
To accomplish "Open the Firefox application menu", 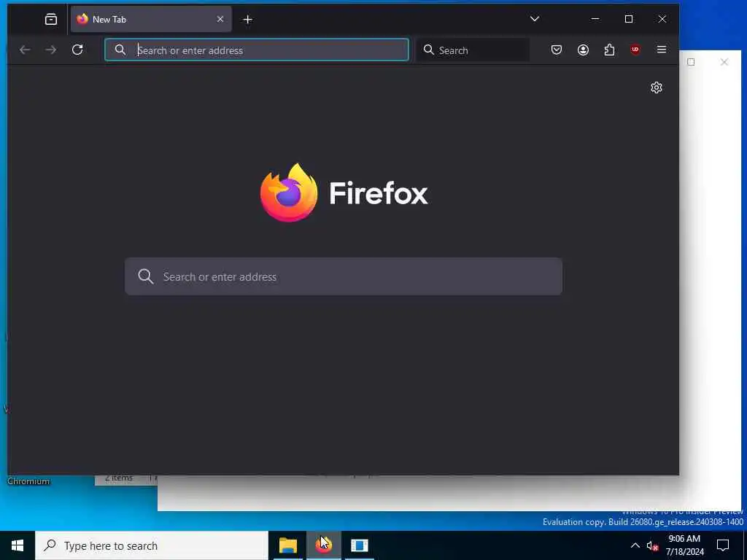I will (662, 50).
